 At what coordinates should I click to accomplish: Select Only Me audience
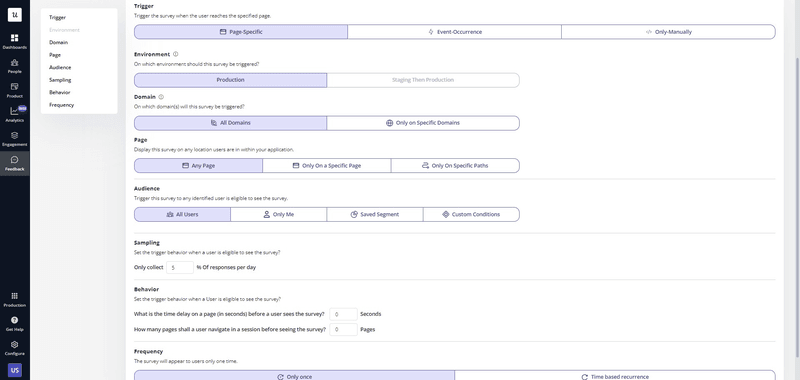coord(278,214)
